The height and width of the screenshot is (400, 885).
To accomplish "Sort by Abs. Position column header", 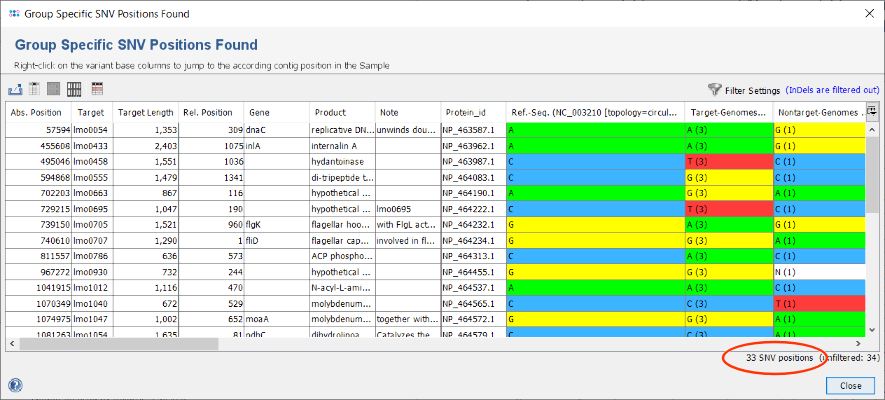I will (37, 112).
